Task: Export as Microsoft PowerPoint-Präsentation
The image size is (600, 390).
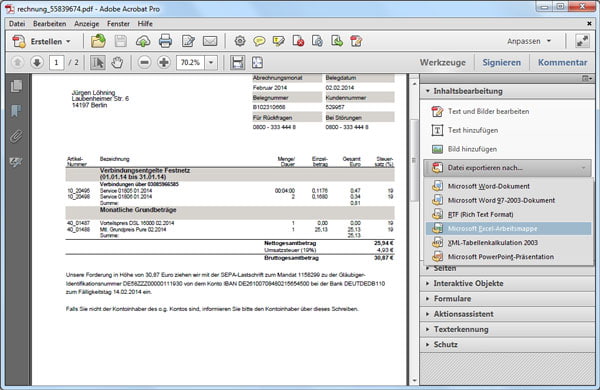Action: (508, 257)
